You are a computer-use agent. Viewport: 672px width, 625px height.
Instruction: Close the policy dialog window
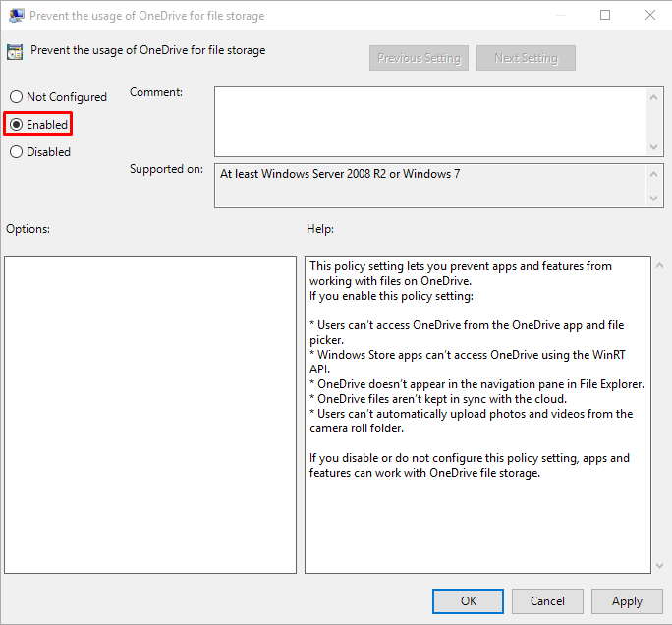(x=650, y=15)
